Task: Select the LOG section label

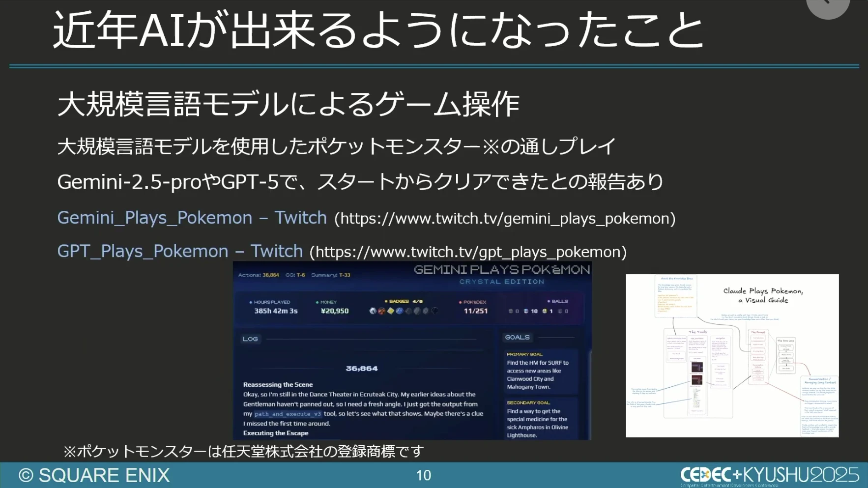Action: [250, 339]
